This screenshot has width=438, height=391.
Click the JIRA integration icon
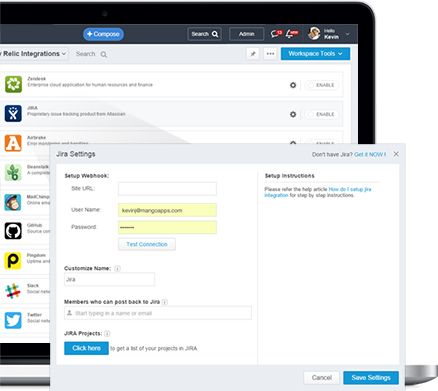pos(13,113)
